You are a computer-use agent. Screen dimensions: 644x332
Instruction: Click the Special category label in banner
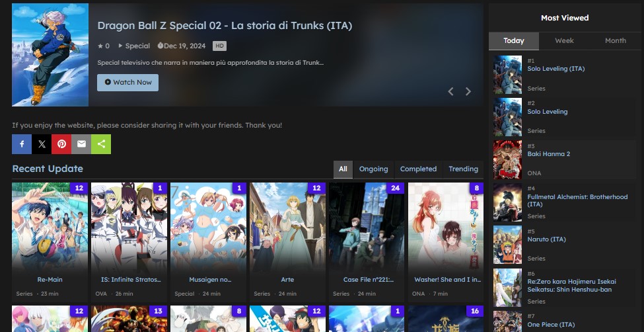click(137, 46)
